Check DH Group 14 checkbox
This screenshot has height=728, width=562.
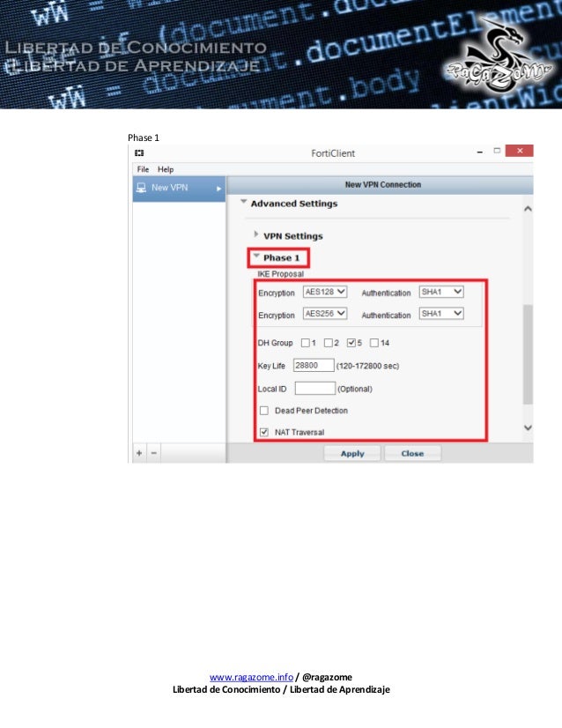tap(374, 343)
